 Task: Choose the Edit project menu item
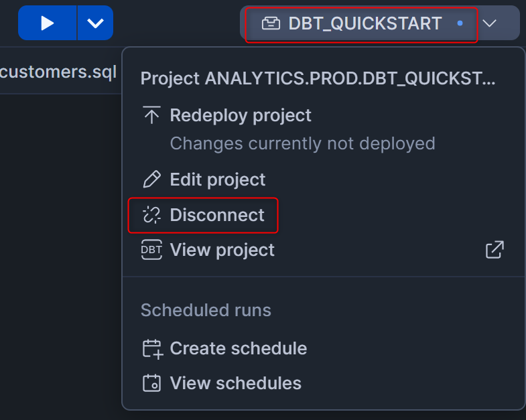[x=218, y=180]
